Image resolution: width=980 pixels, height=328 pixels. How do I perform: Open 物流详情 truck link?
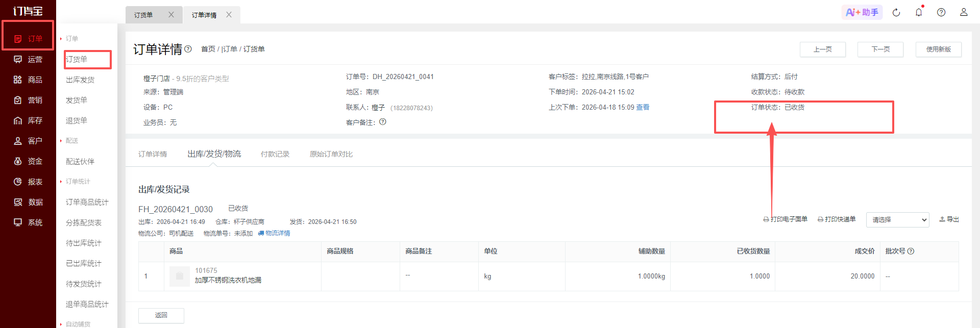point(274,233)
